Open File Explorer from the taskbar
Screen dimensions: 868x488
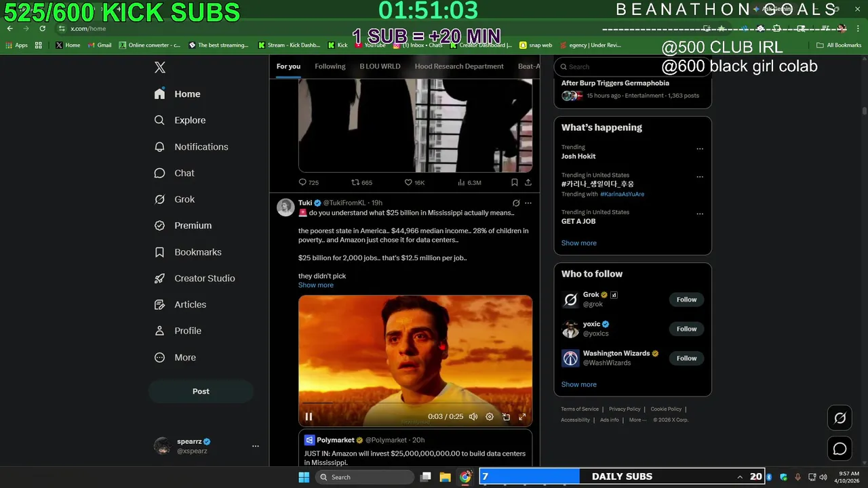446,477
